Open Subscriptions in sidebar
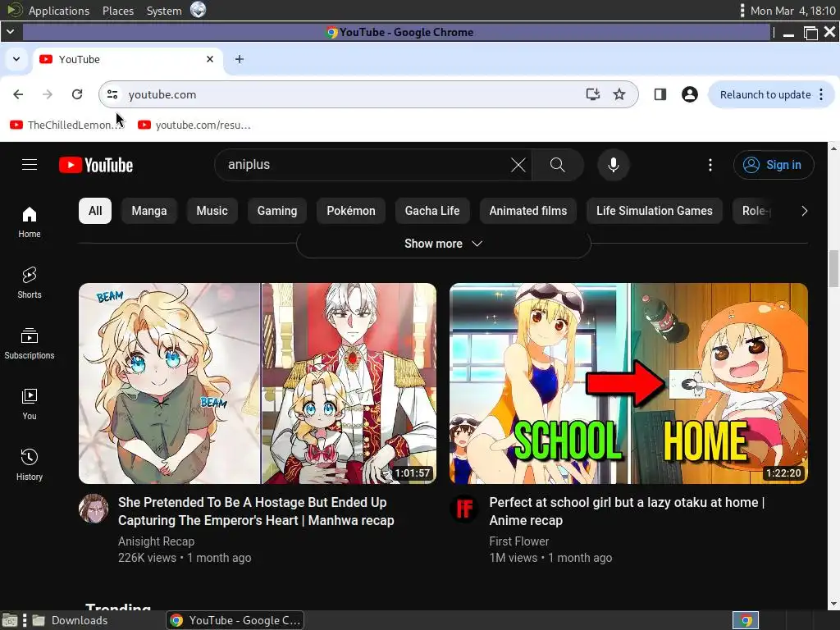This screenshot has height=630, width=840. point(30,344)
